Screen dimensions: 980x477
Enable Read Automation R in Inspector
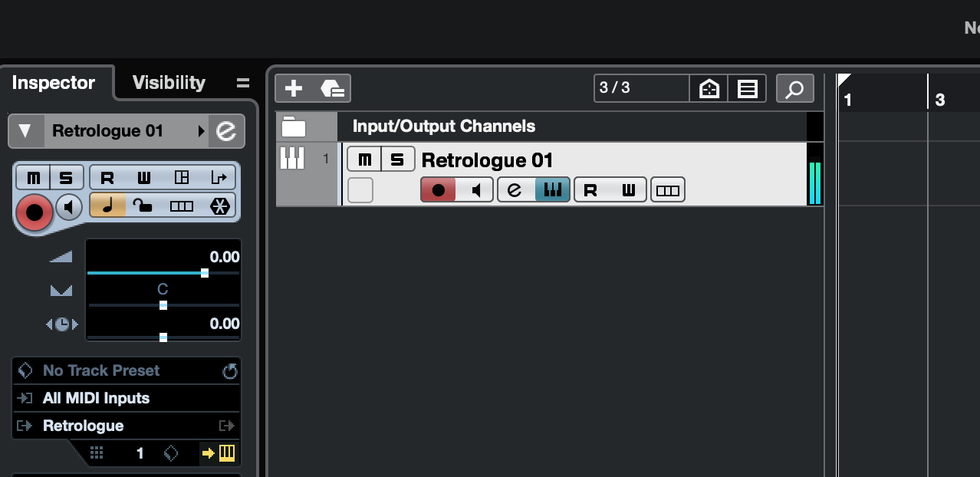(x=107, y=178)
